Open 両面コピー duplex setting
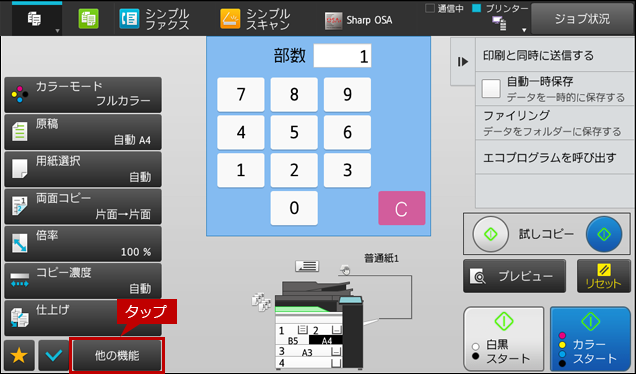 [x=83, y=206]
